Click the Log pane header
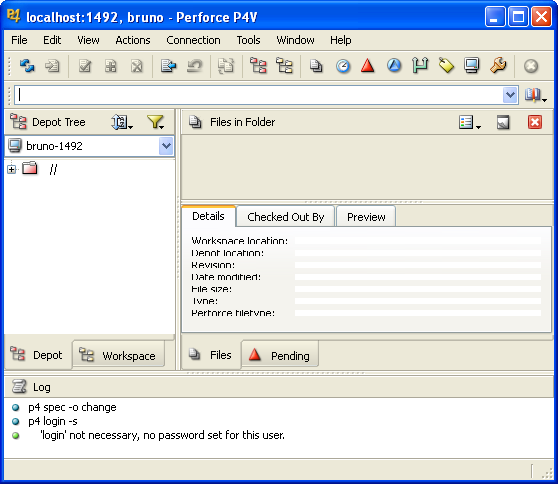Viewport: 558px width, 484px height. coord(279,387)
